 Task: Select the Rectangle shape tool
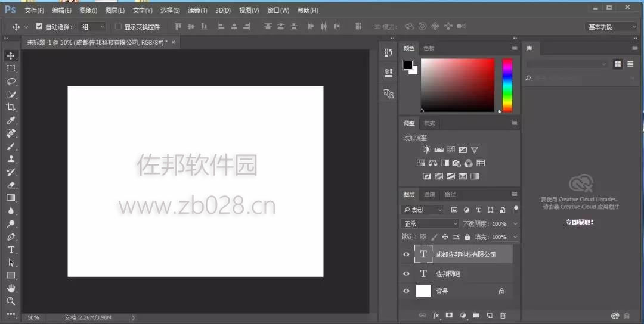point(11,275)
